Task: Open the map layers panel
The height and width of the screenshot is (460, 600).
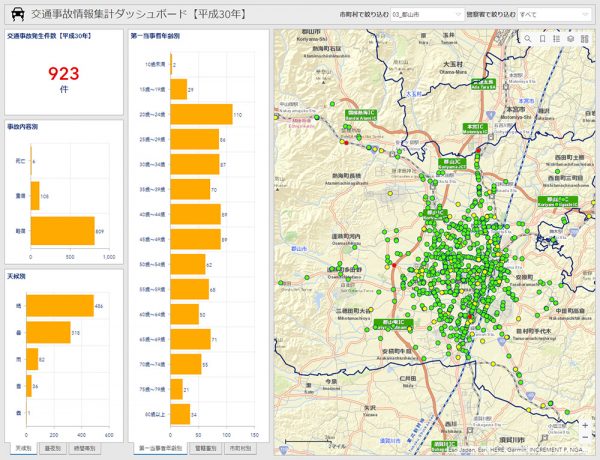Action: (570, 39)
